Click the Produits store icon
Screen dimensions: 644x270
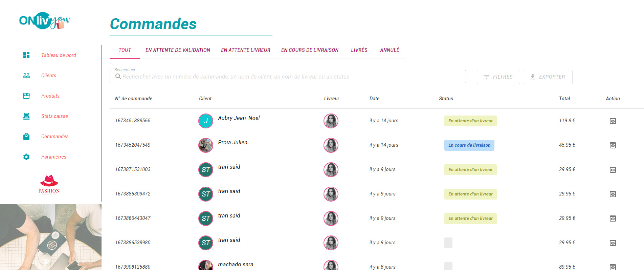[26, 96]
